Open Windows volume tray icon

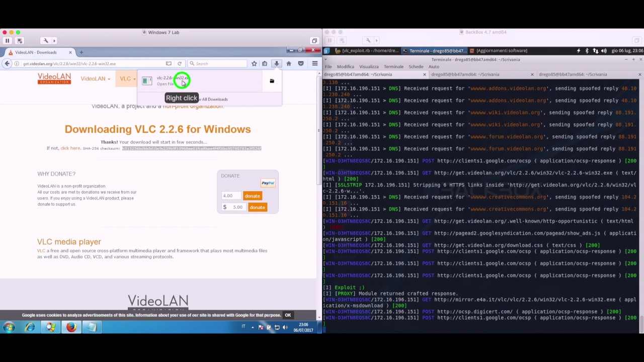click(285, 328)
